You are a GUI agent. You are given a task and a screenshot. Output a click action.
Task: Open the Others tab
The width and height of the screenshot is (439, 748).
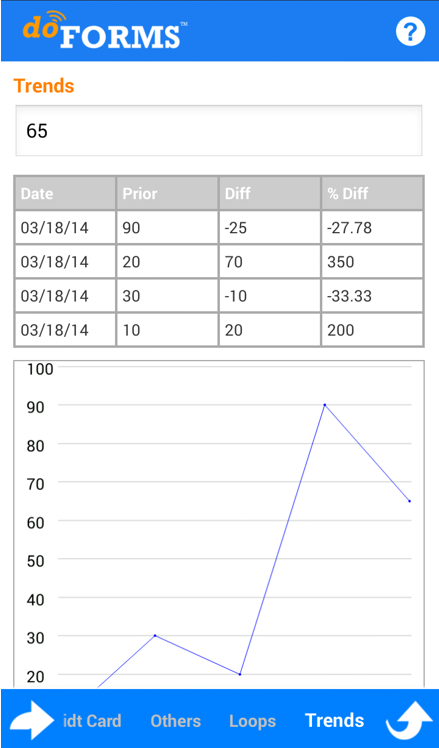tap(175, 721)
